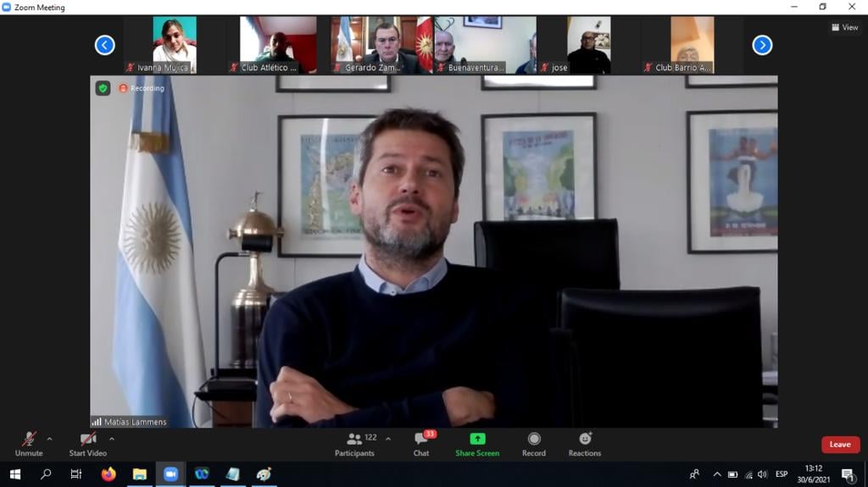Start recording with Record button
The height and width of the screenshot is (487, 868).
point(534,443)
